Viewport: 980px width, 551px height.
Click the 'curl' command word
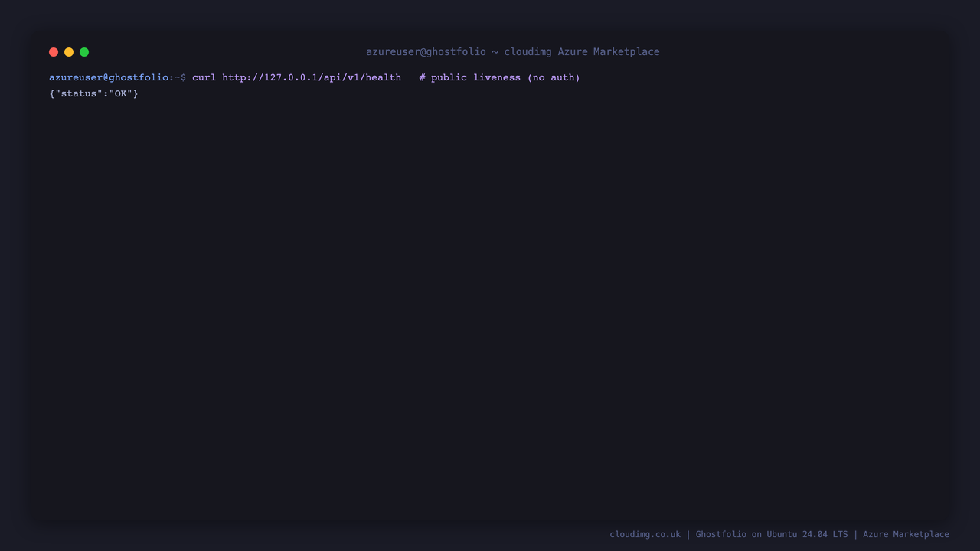[204, 77]
